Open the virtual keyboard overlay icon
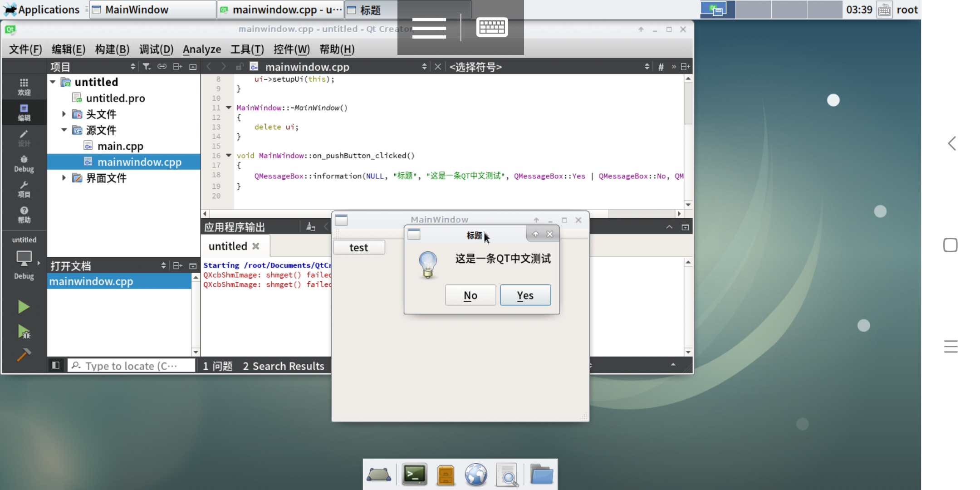980x490 pixels. (x=492, y=27)
